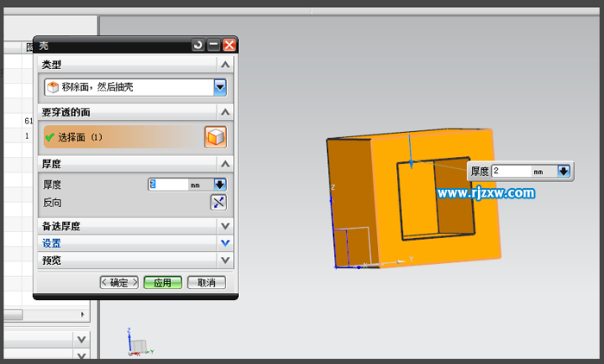The width and height of the screenshot is (604, 364).
Task: Open the on-screen thickness dropdown arrow
Action: (563, 172)
